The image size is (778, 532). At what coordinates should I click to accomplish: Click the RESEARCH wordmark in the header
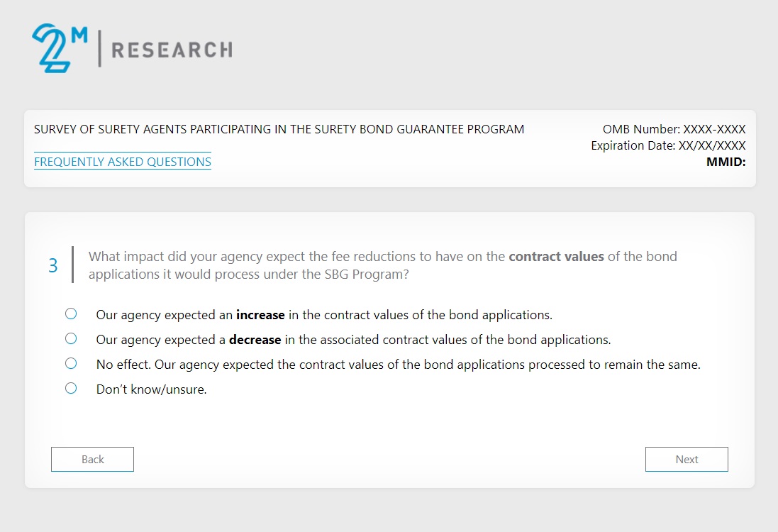click(x=172, y=50)
